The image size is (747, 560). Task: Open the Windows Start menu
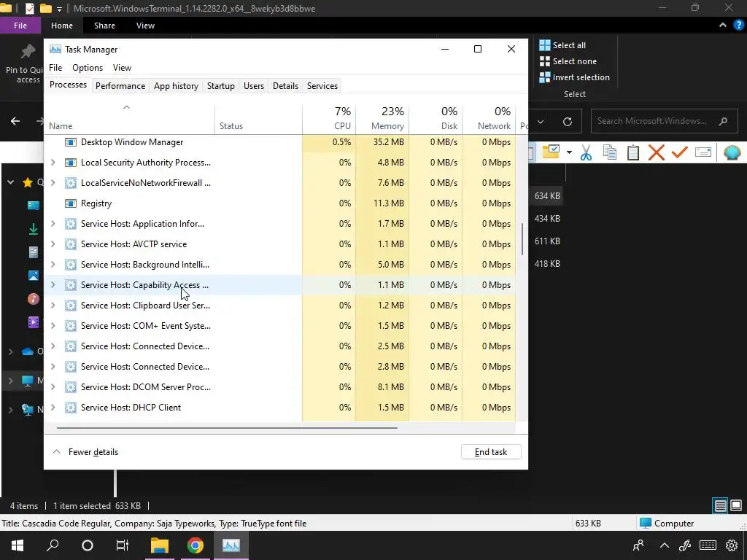coord(18,545)
